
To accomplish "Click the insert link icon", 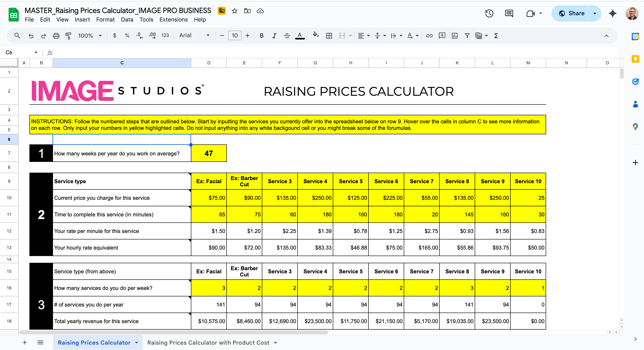I will 429,36.
